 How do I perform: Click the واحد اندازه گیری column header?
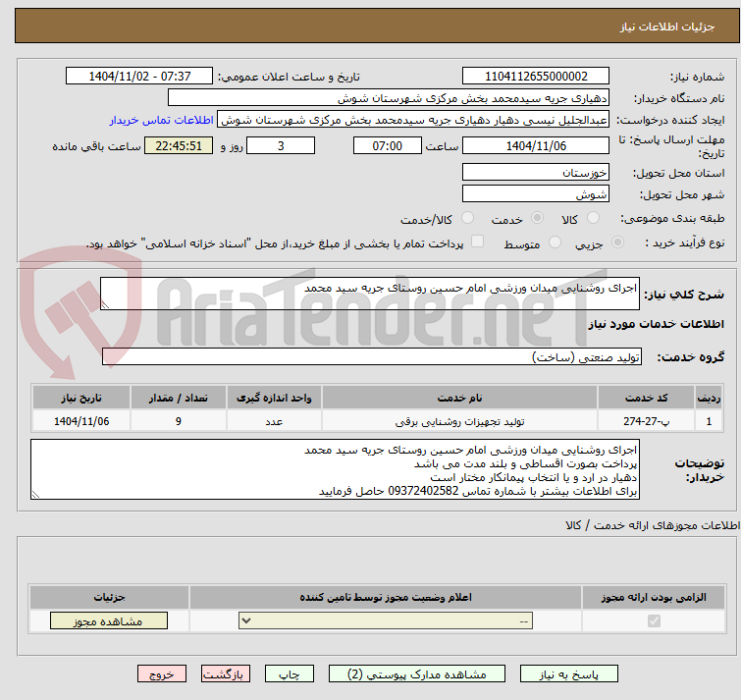[x=274, y=398]
